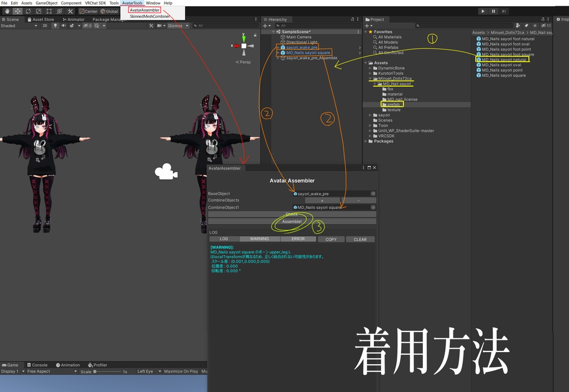Select the Move tool in the toolbar
Viewport: 569px width, 392px height.
pos(17,10)
